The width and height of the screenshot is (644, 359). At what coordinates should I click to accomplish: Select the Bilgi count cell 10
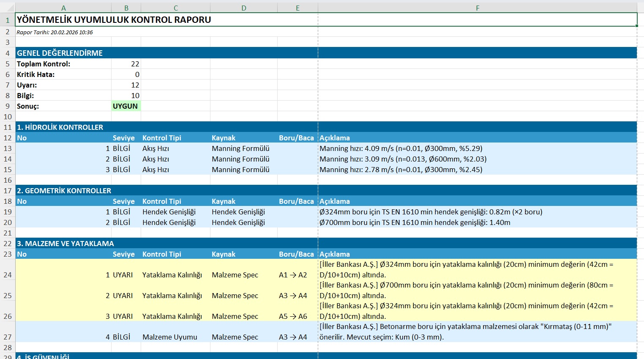click(x=126, y=96)
